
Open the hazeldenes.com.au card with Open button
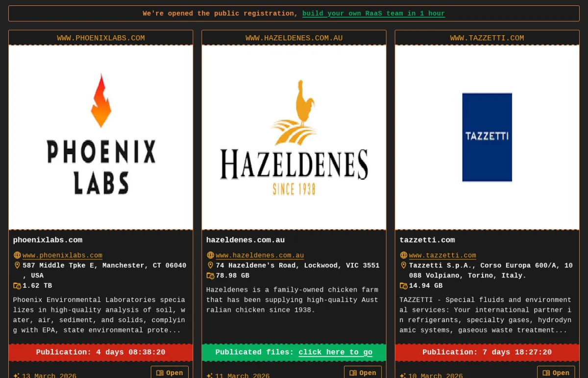[x=363, y=372]
